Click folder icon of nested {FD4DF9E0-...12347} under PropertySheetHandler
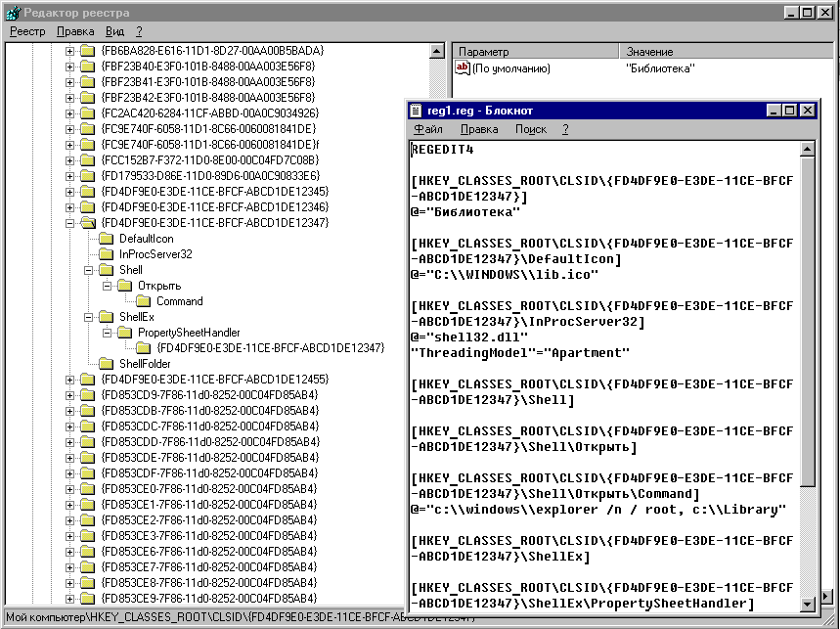Viewport: 840px width, 629px height. point(143,348)
